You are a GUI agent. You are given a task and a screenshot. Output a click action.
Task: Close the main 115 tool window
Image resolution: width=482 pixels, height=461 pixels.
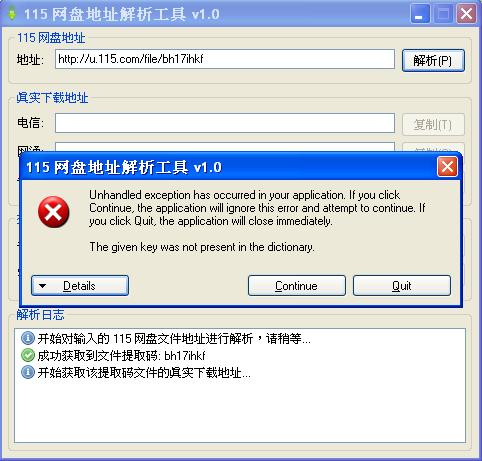click(466, 14)
